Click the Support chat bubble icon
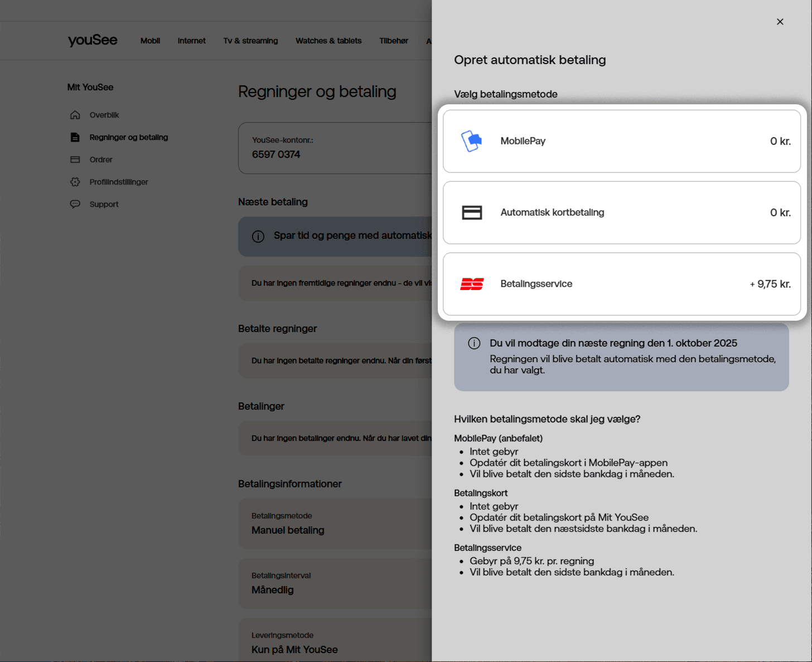812x662 pixels. 75,204
